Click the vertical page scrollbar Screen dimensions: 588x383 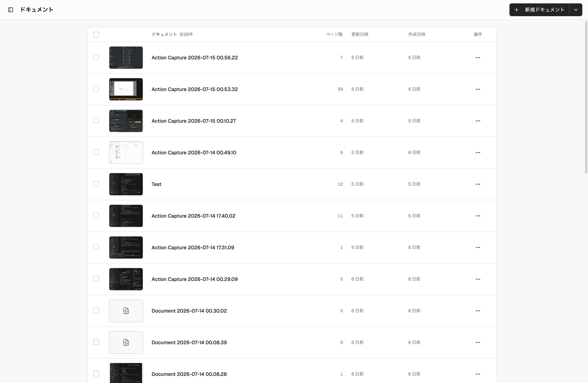pyautogui.click(x=586, y=97)
